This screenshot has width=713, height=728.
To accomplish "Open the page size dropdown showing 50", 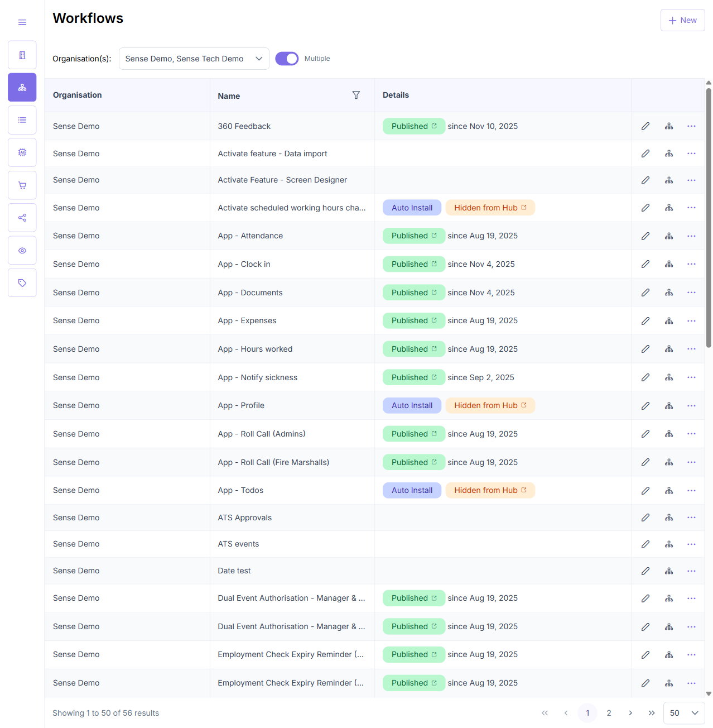I will coord(684,713).
